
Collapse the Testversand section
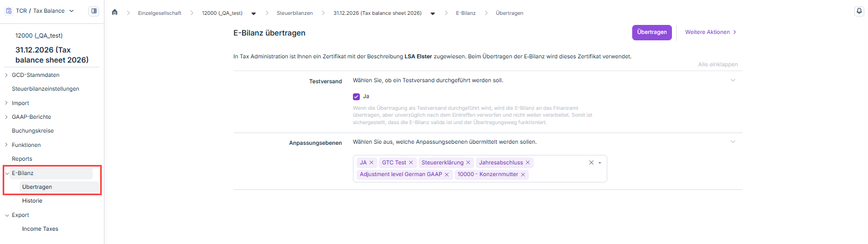[x=733, y=80]
